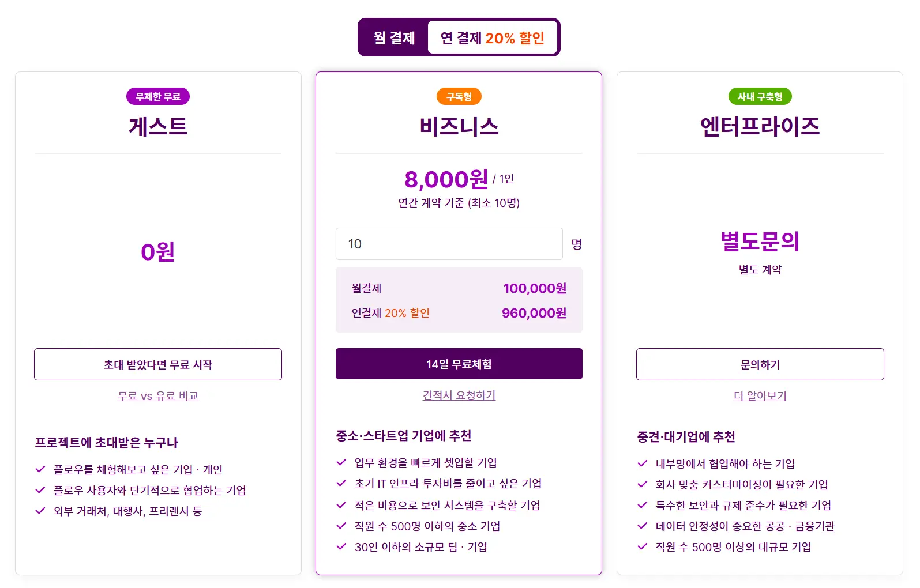Click the 비즈니스 plan heading
The width and height of the screenshot is (920, 588).
point(459,127)
